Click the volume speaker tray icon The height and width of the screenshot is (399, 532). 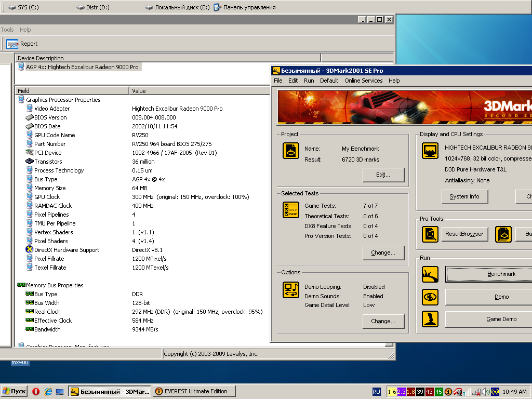[486, 392]
